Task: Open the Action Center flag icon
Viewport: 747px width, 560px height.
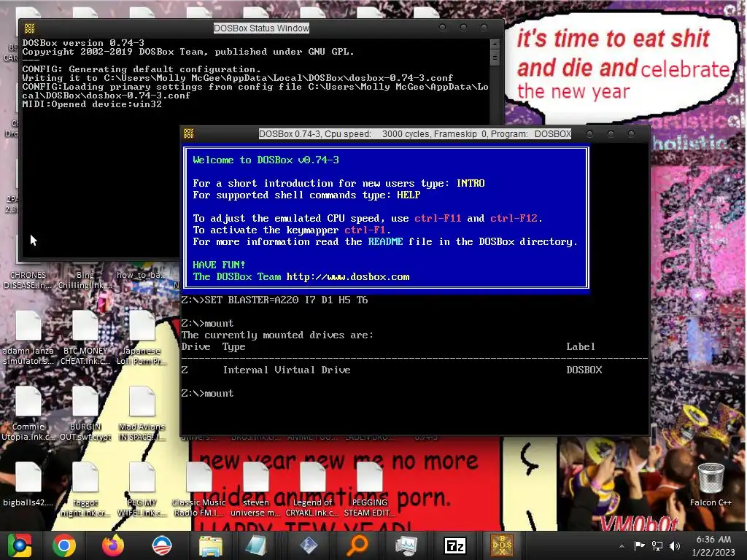Action: tap(639, 545)
